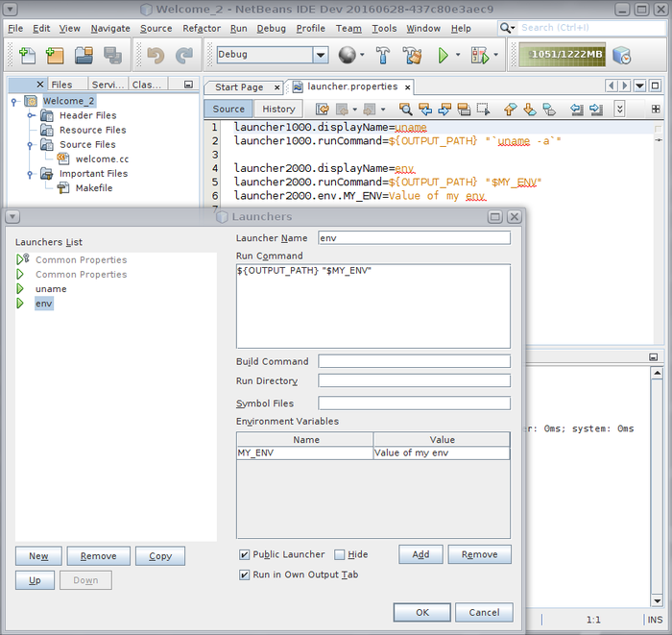Find previous occurrence in editor toolbar
The width and height of the screenshot is (672, 635).
[425, 110]
